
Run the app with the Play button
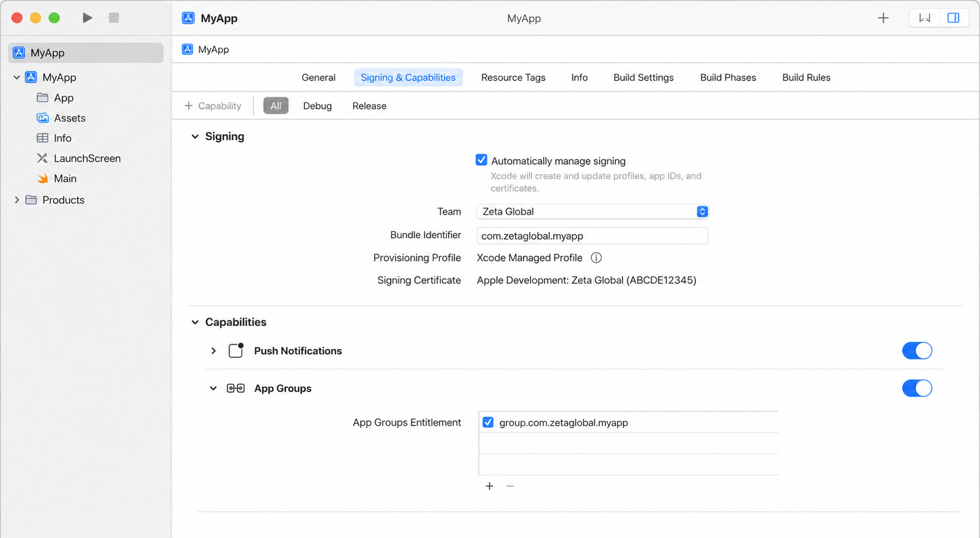tap(87, 18)
